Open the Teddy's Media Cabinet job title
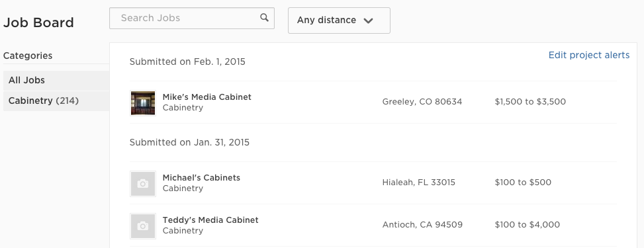The image size is (644, 248). tap(210, 220)
